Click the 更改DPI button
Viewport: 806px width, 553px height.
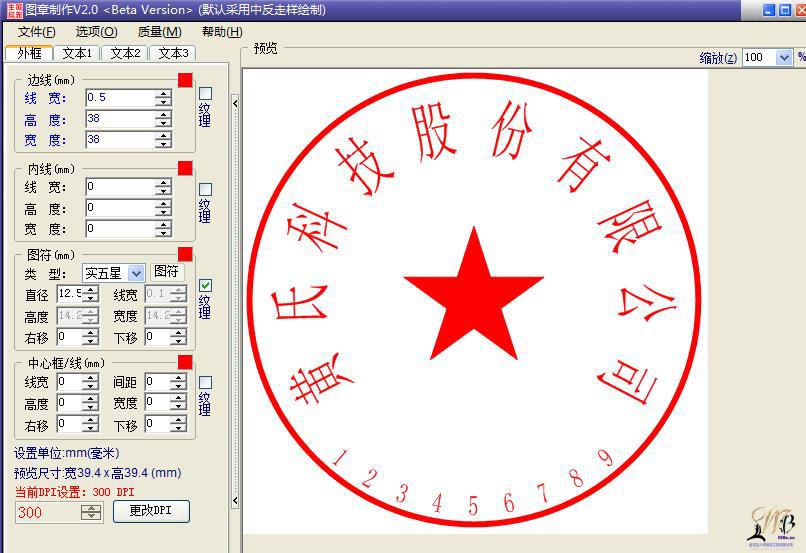151,511
